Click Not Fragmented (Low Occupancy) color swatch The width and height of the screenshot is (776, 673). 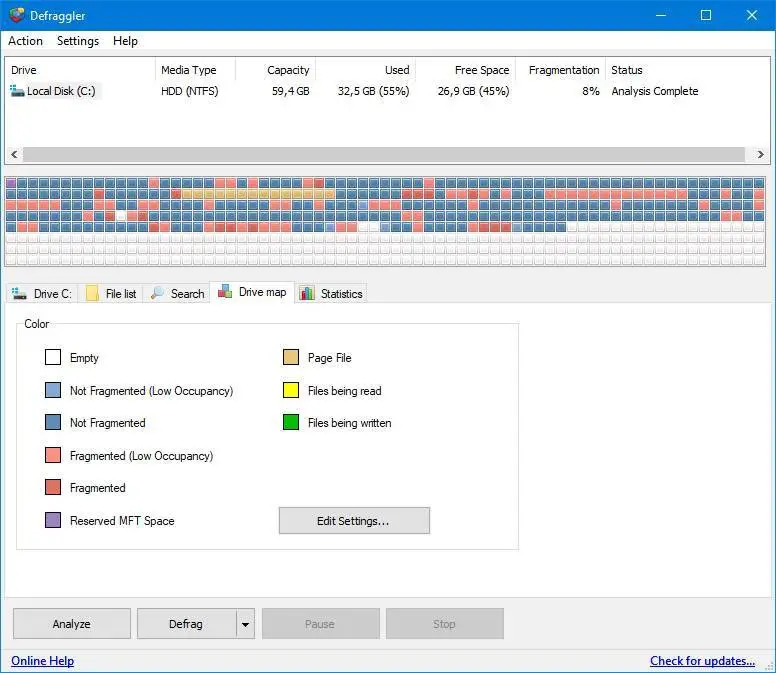coord(53,390)
